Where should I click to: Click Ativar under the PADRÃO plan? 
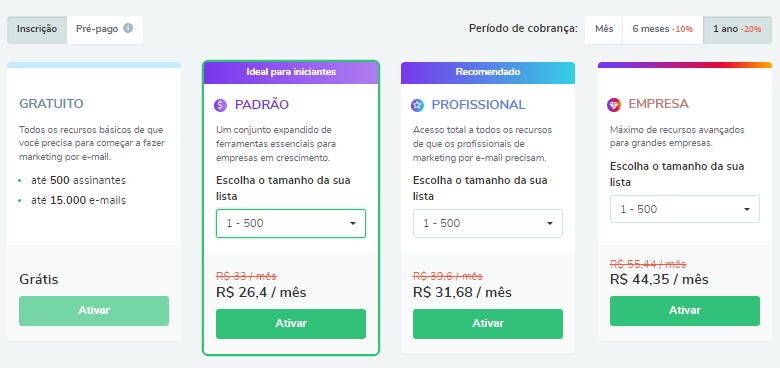coord(291,324)
